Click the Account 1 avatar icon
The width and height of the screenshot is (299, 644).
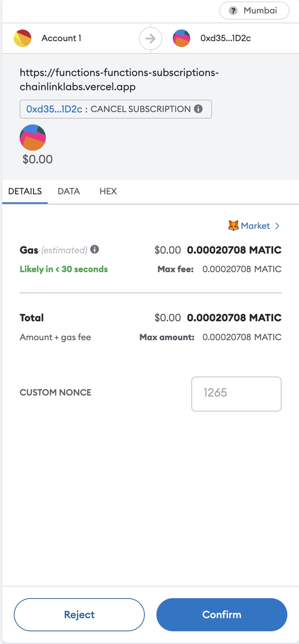[x=23, y=38]
